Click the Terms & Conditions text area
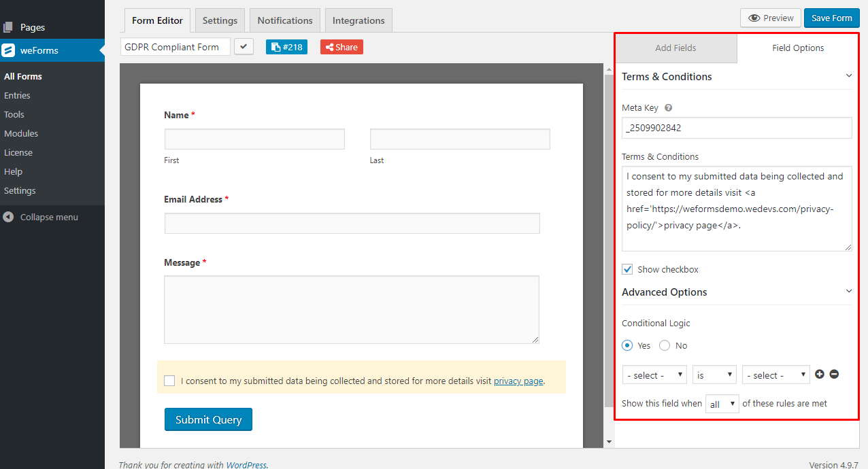 [x=737, y=208]
